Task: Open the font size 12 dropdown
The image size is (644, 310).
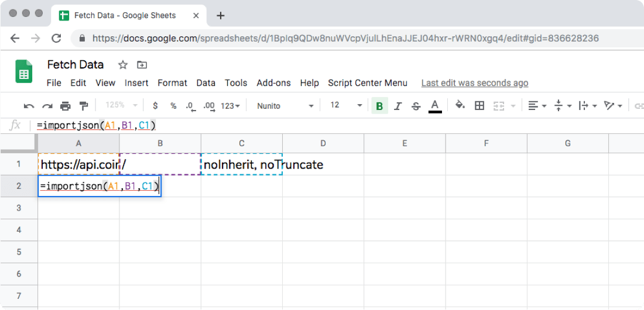Action: pos(346,105)
